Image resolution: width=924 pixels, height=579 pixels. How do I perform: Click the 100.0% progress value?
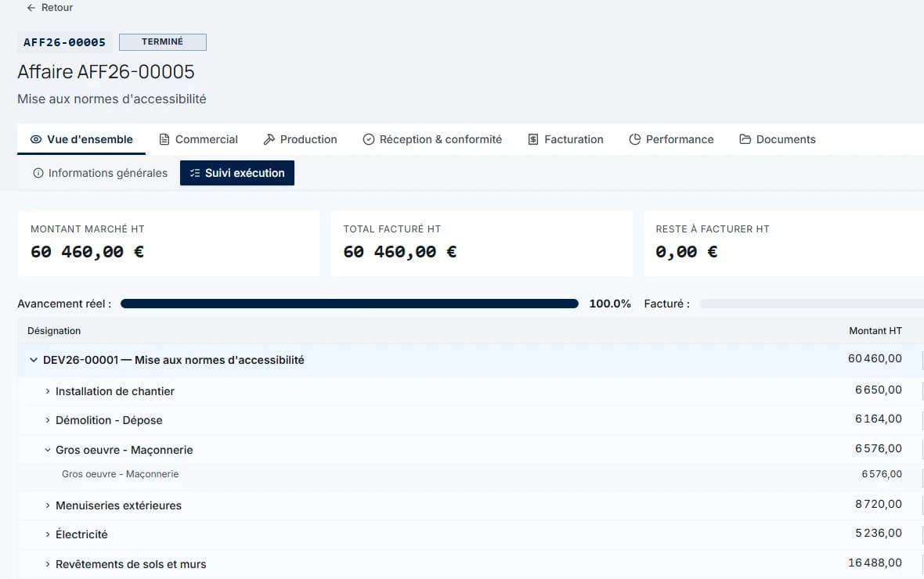pyautogui.click(x=610, y=304)
